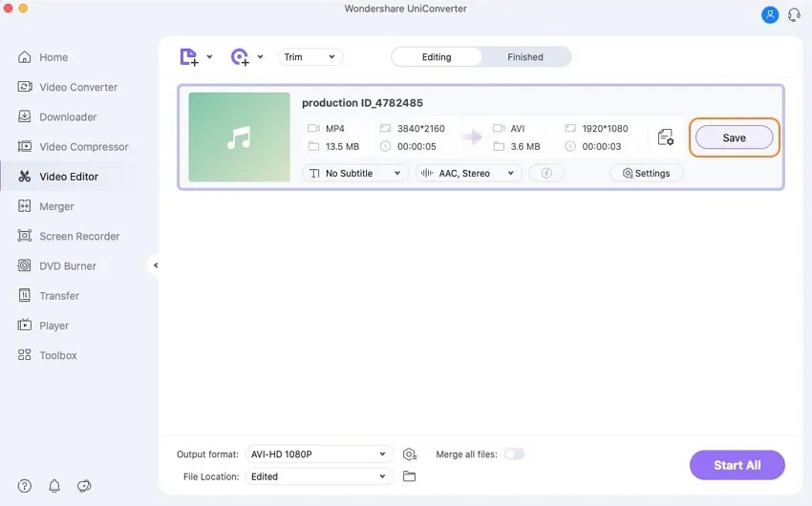This screenshot has width=812, height=506.
Task: Switch to the Finished tab
Action: (525, 57)
